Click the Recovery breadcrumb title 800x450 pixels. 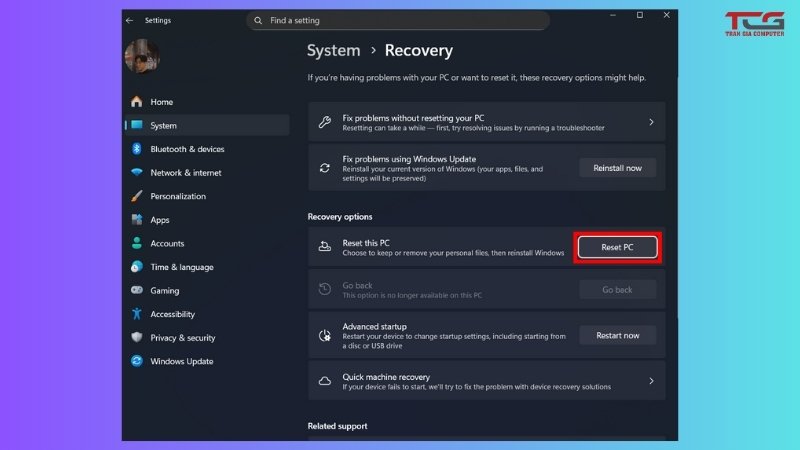click(418, 51)
